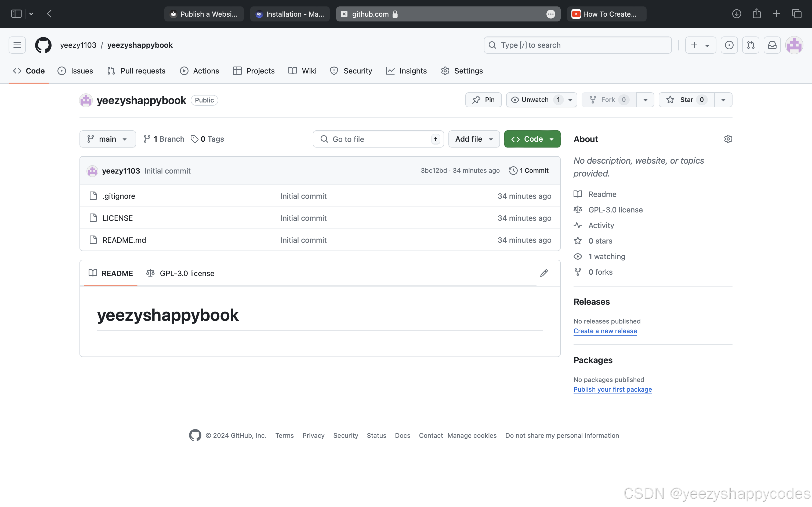Focus the Go to file search field
812x507 pixels.
378,139
